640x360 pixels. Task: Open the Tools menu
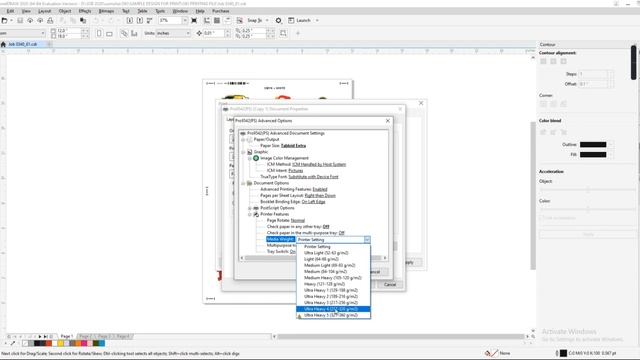(160, 11)
